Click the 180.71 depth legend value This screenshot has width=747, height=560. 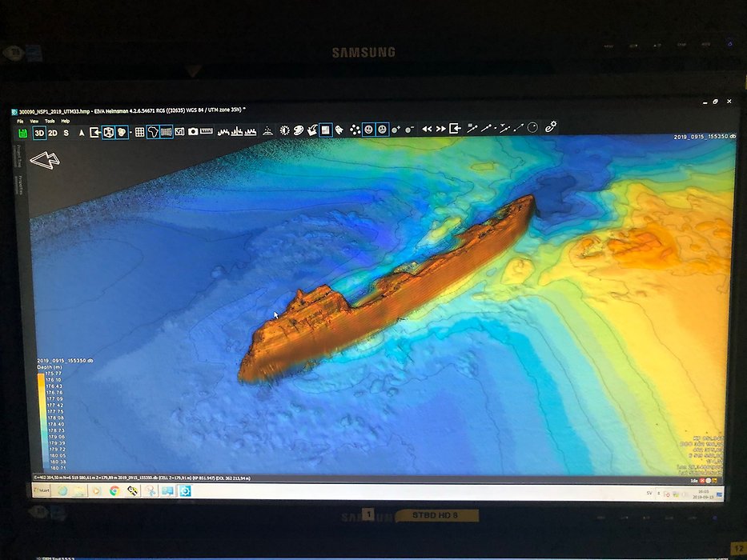pos(58,468)
